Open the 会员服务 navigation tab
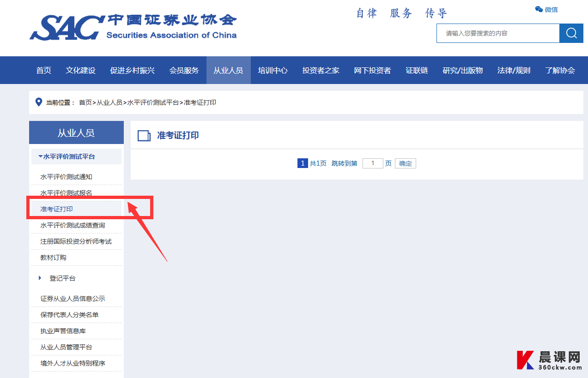Viewport: 588px width, 378px height. [184, 70]
